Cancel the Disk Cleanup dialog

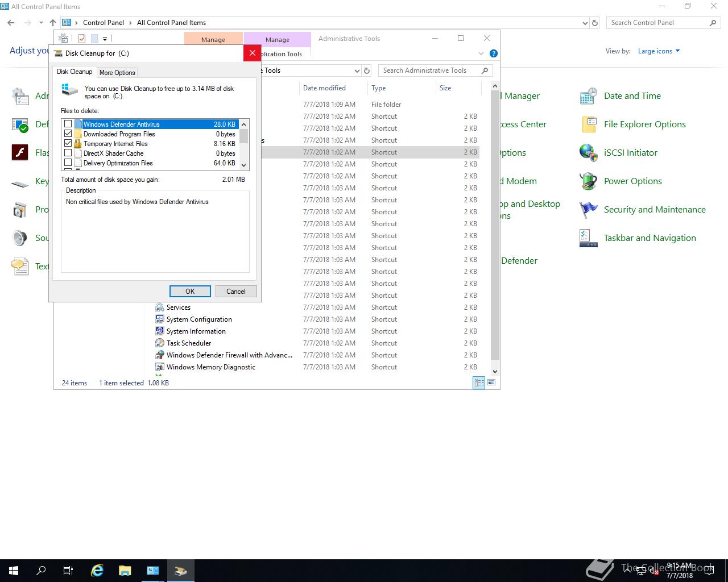click(x=236, y=291)
